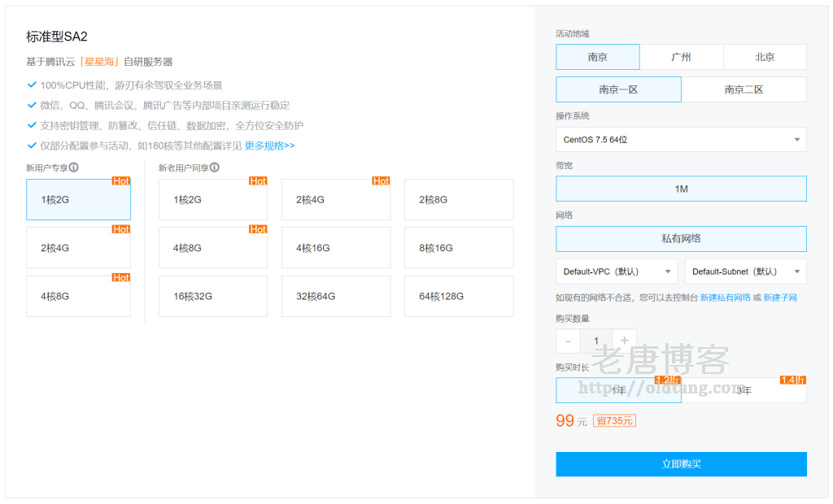
Task: Expand the Default-VPC network dropdown
Action: pos(617,272)
